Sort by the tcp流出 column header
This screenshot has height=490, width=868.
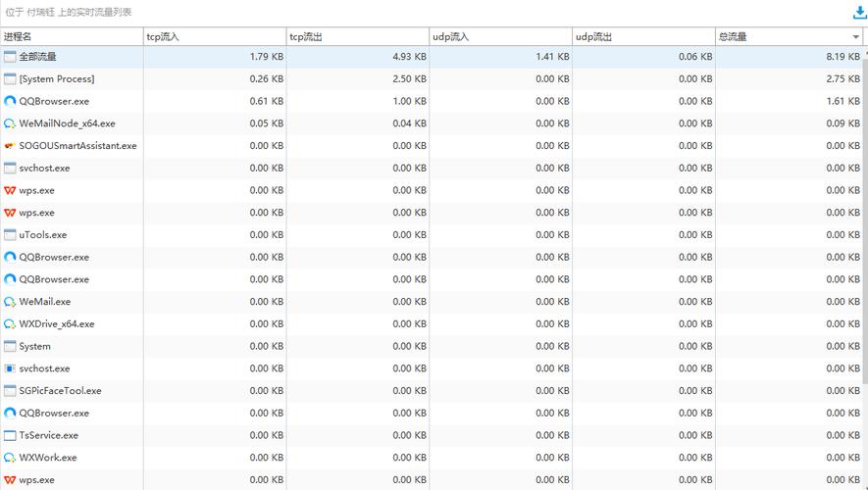point(358,36)
